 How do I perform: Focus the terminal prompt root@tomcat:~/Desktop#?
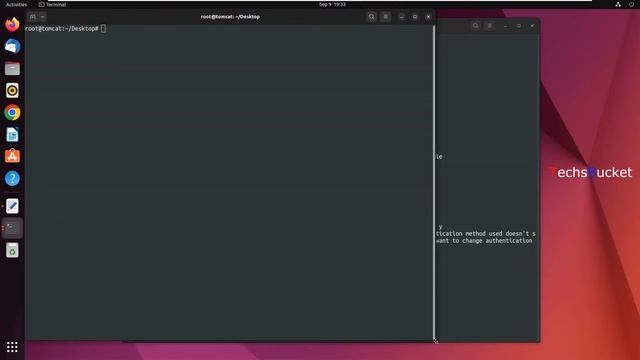pyautogui.click(x=62, y=29)
